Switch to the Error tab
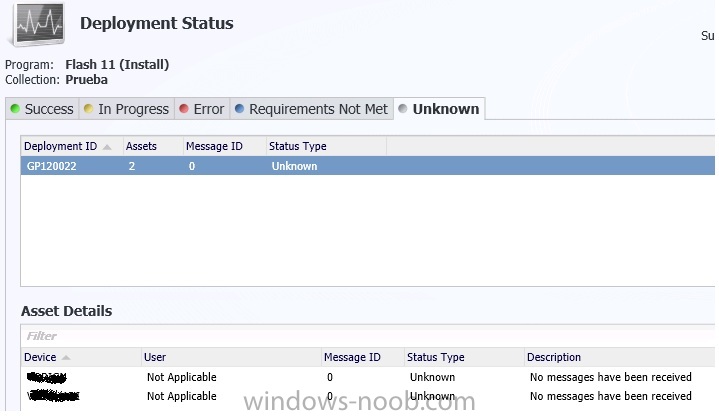 click(x=208, y=109)
